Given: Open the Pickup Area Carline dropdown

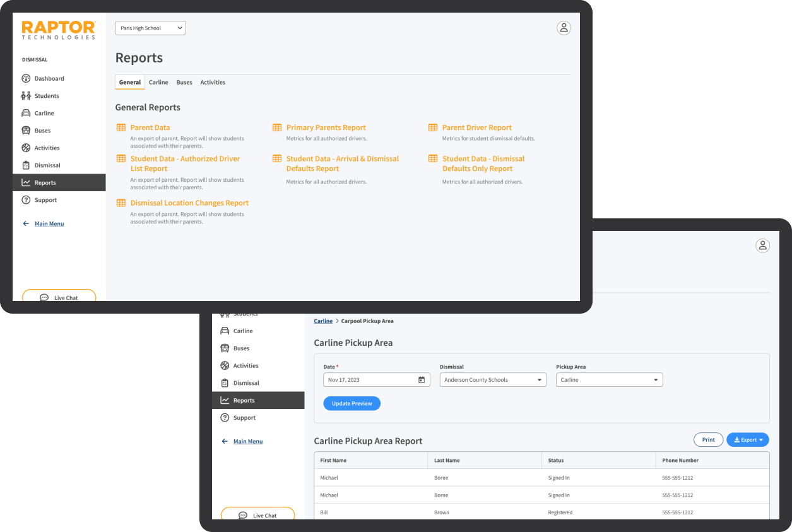Looking at the screenshot, I should [609, 380].
